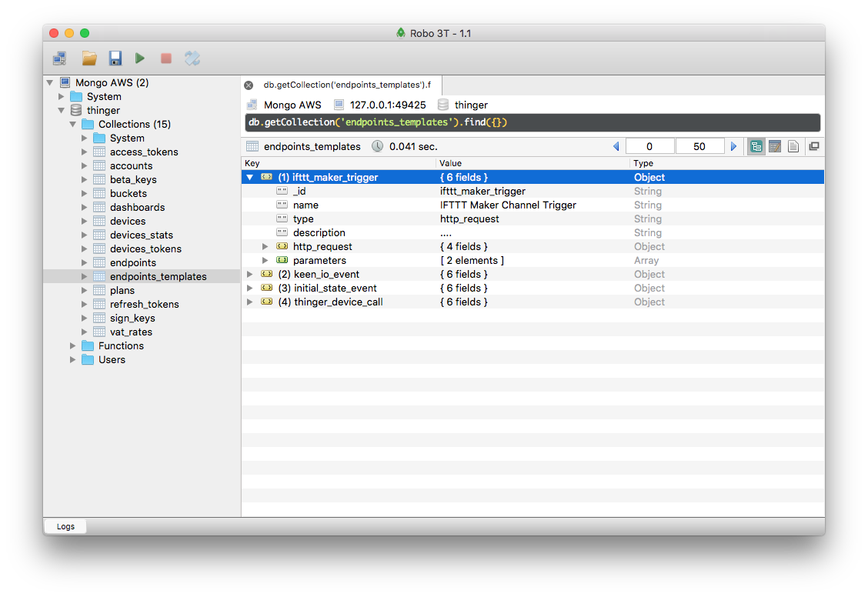Select the endpoints_templates collection
868x597 pixels.
(159, 277)
